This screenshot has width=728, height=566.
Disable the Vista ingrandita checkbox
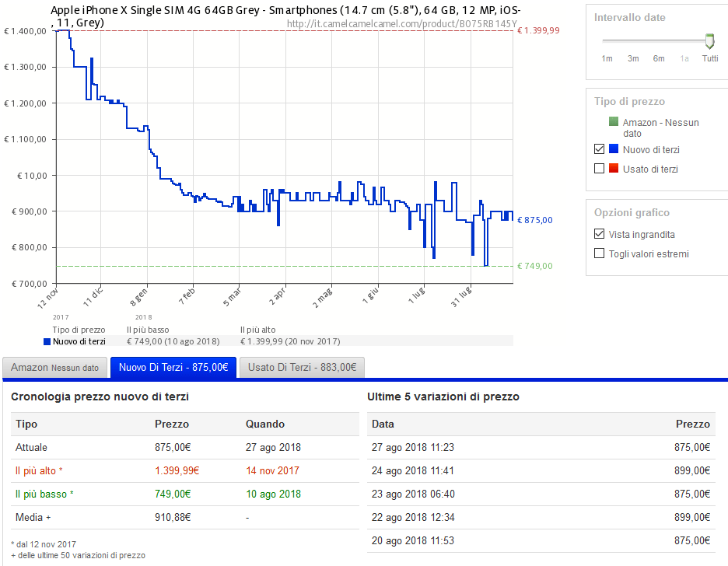pos(599,234)
